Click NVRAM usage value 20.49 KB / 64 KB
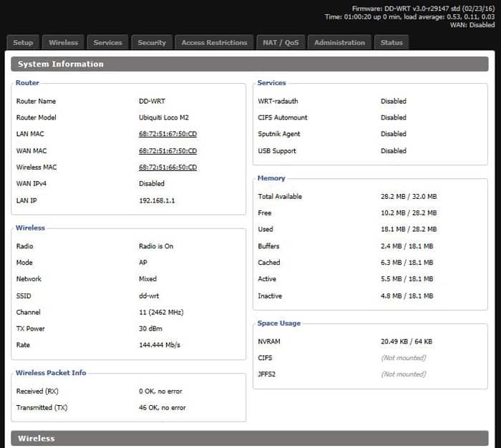501x448 pixels. 407,341
